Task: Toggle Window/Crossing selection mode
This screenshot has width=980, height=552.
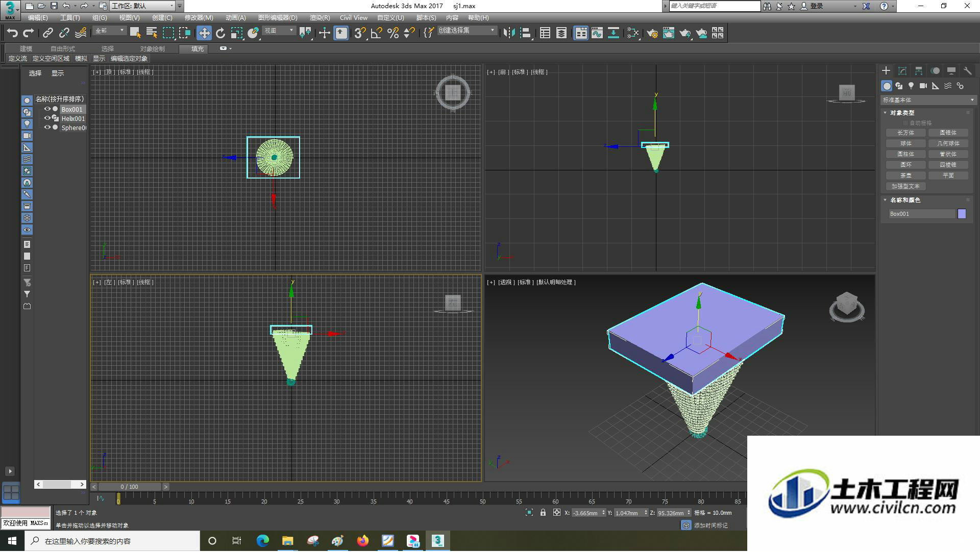Action: pyautogui.click(x=185, y=33)
